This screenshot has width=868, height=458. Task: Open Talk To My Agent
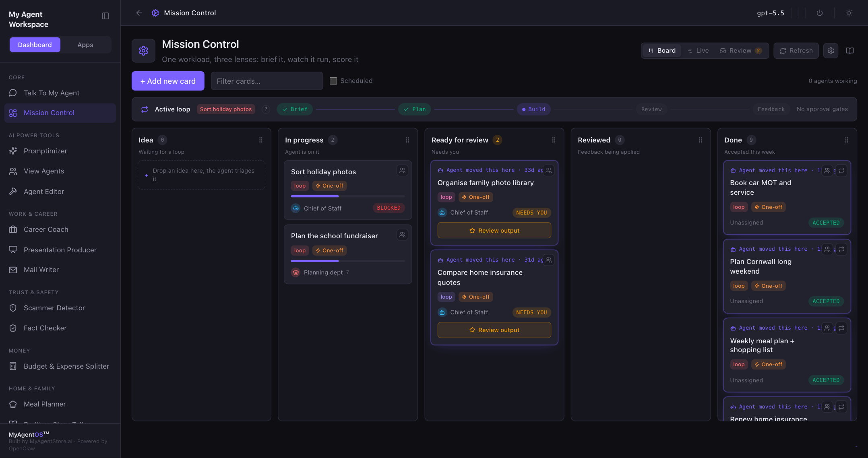tap(60, 93)
